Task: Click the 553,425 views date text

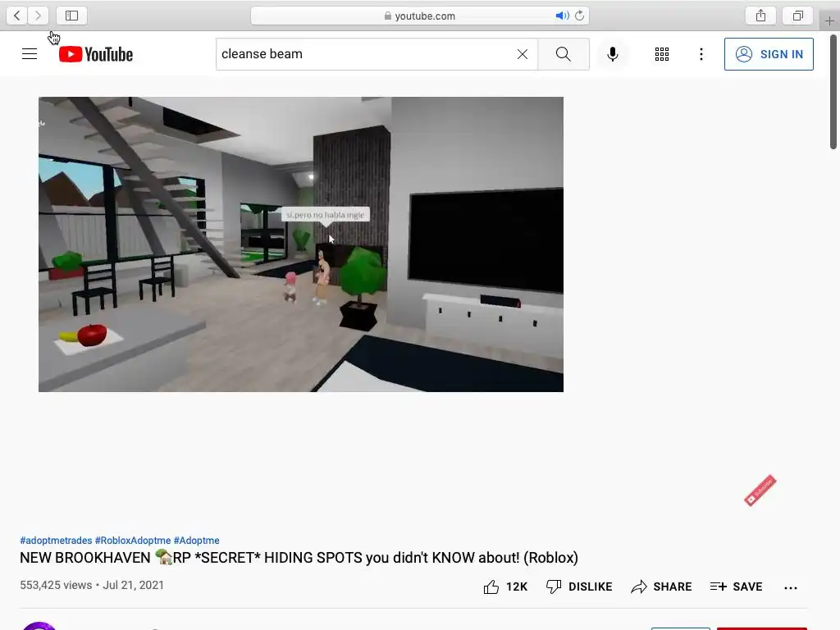Action: coord(92,585)
